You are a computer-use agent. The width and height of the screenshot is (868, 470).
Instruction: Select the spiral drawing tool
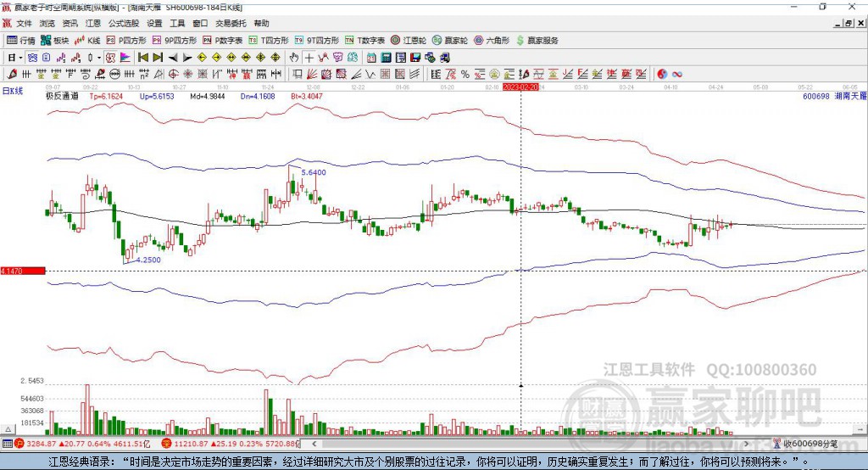point(85,74)
